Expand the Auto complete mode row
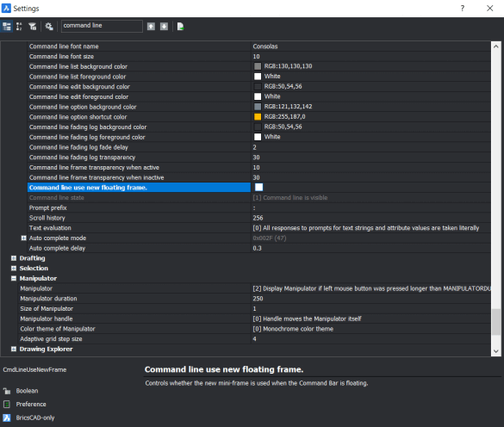Screen dimensions: 504x427 coord(23,238)
